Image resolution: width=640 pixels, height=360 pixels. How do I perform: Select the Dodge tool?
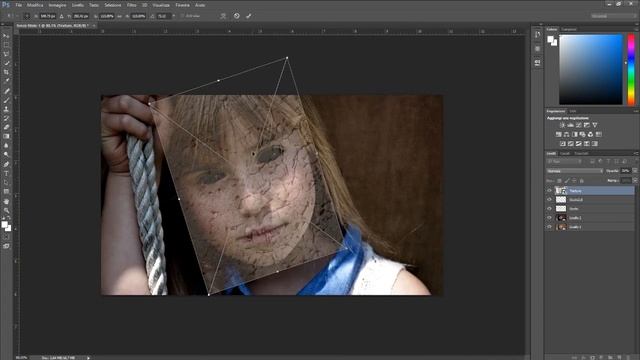click(6, 154)
